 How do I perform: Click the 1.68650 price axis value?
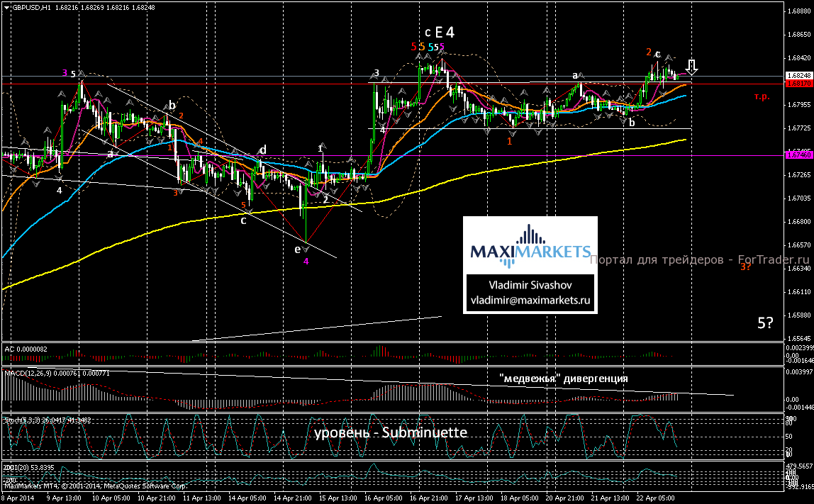pyautogui.click(x=800, y=34)
